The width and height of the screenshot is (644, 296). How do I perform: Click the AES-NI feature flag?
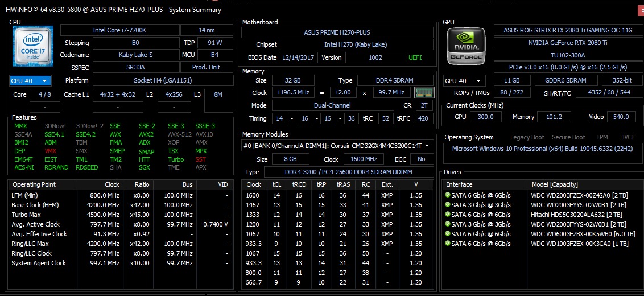(x=26, y=167)
